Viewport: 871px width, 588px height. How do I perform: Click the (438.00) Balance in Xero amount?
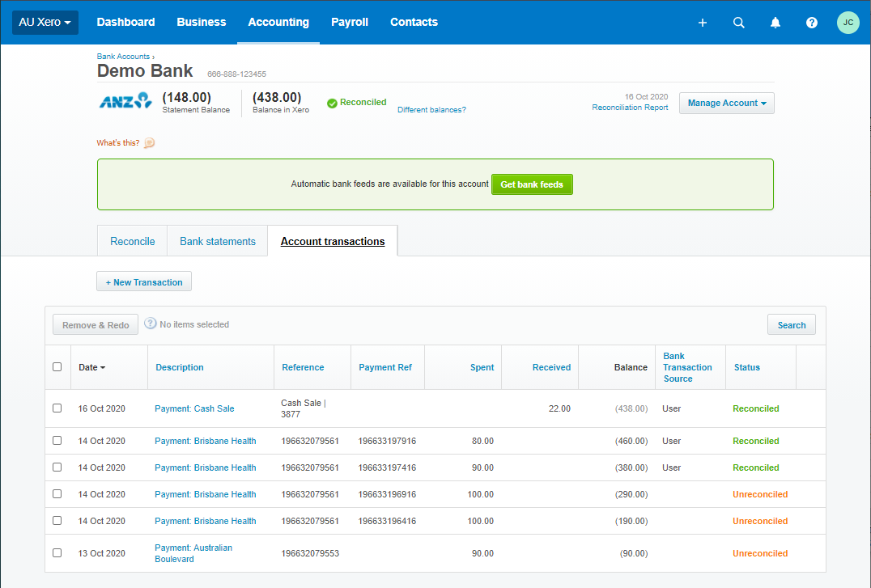pyautogui.click(x=277, y=98)
